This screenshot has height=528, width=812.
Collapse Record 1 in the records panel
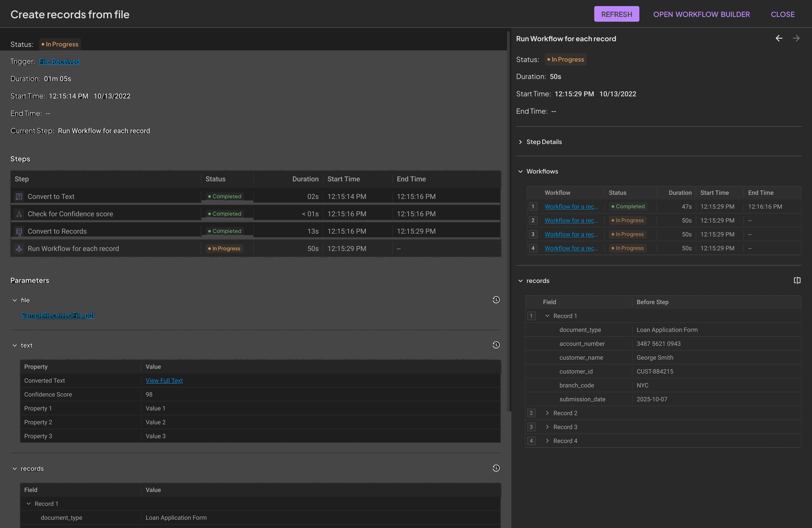tap(548, 316)
